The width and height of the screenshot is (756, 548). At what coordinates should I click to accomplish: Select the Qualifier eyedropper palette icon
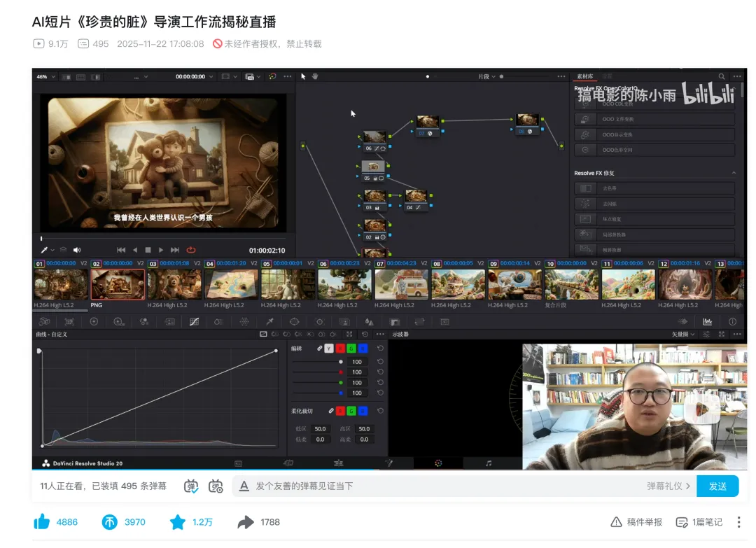click(270, 321)
